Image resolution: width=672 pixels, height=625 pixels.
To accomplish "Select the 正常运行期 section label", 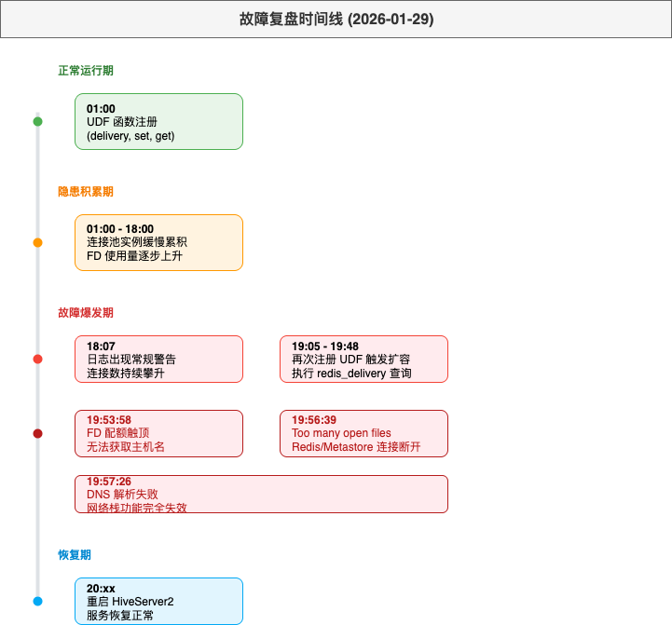I will pos(86,71).
